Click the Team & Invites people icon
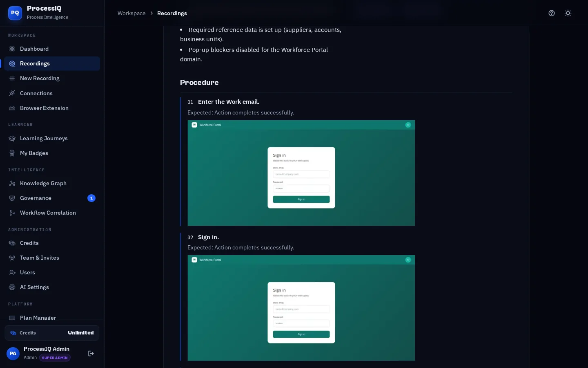 pos(12,258)
